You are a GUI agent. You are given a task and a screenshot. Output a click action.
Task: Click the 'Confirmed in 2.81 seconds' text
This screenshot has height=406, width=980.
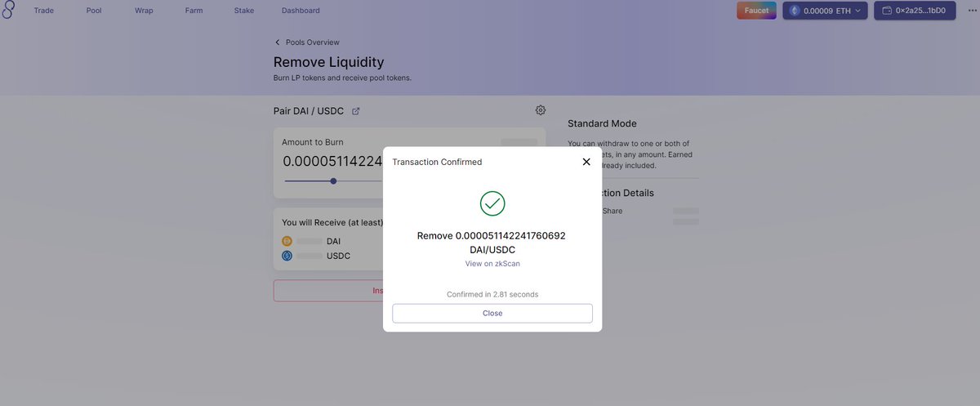pos(492,294)
